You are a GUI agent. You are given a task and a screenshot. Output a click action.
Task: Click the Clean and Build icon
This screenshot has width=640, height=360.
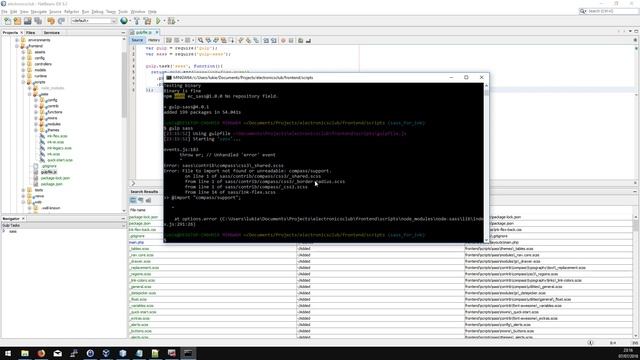[147, 21]
